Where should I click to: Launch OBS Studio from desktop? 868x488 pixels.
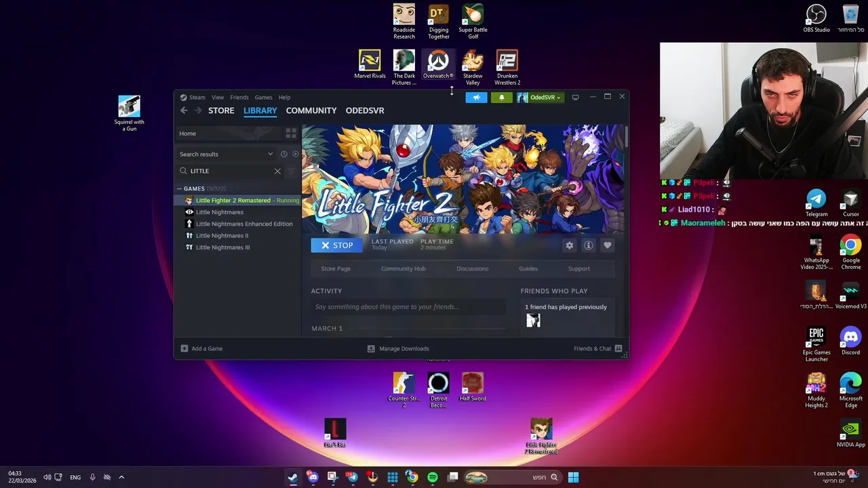[816, 18]
